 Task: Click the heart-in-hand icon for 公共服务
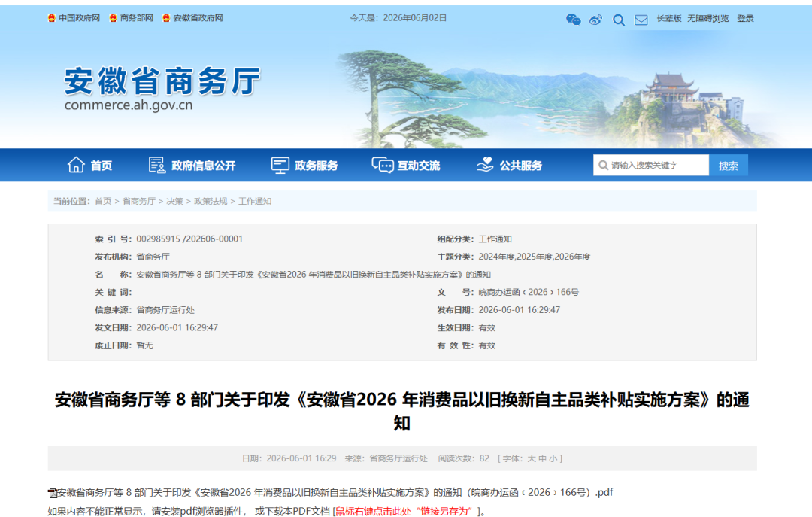coord(485,164)
